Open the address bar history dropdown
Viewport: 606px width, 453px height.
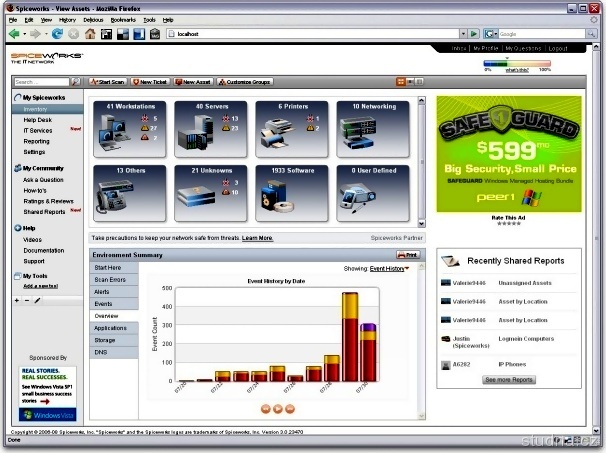463,34
